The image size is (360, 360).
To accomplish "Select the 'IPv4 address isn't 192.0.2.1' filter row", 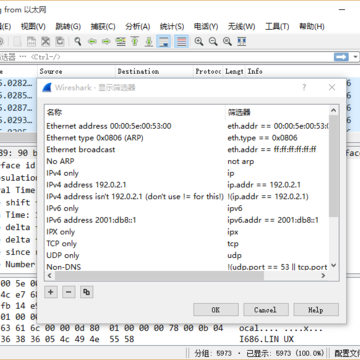I will 187,196.
